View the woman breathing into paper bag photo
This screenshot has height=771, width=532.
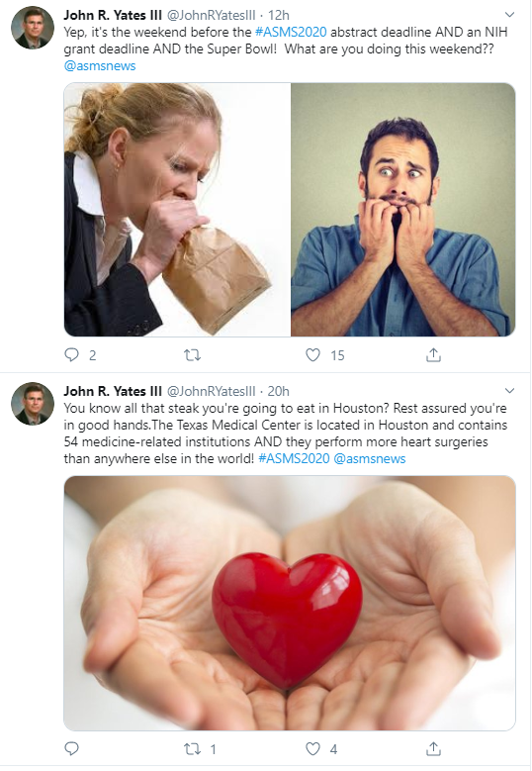click(177, 210)
